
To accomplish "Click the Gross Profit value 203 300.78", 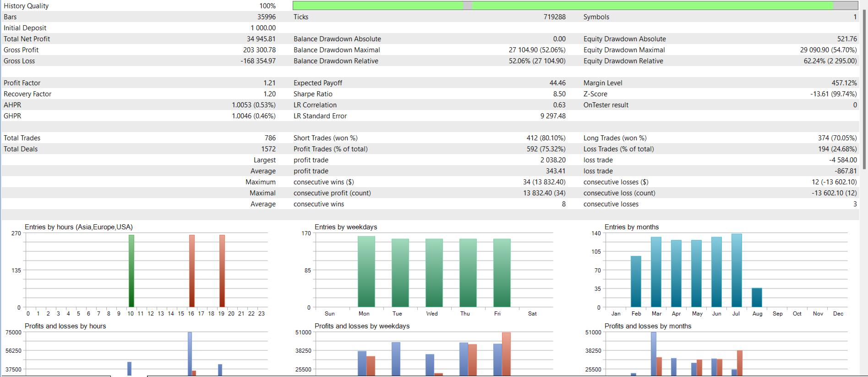I will pyautogui.click(x=260, y=50).
